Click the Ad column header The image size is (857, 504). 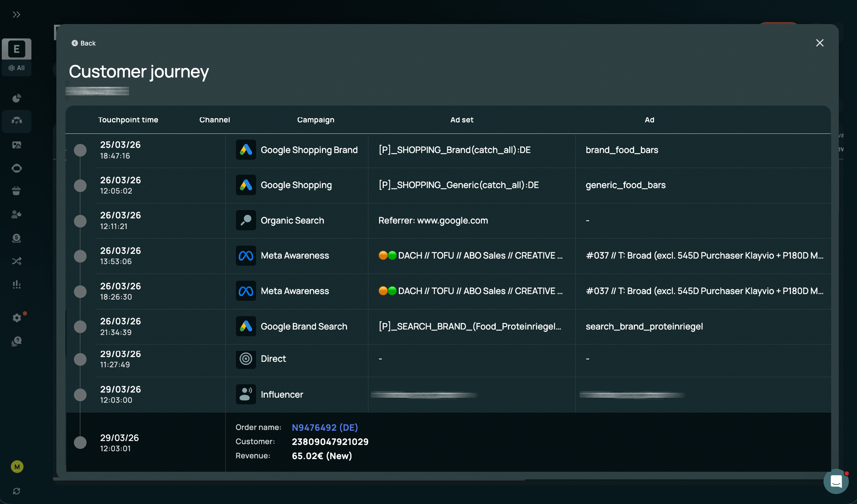click(x=650, y=120)
